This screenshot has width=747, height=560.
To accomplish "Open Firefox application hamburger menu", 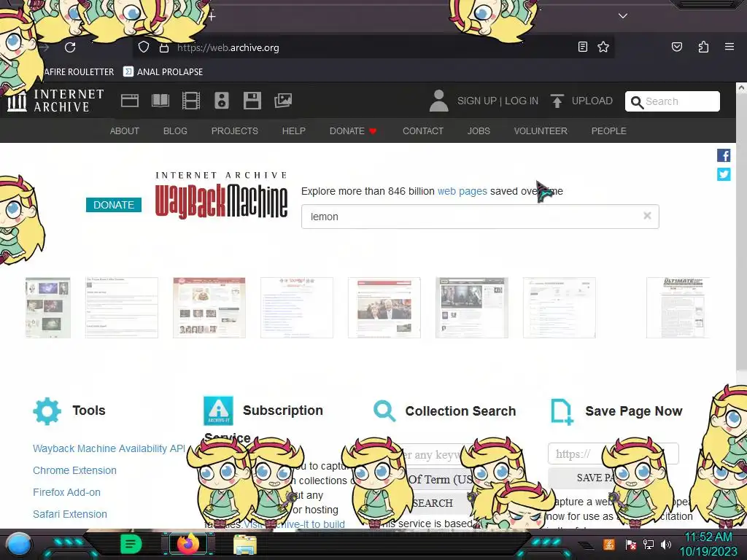I will point(729,47).
